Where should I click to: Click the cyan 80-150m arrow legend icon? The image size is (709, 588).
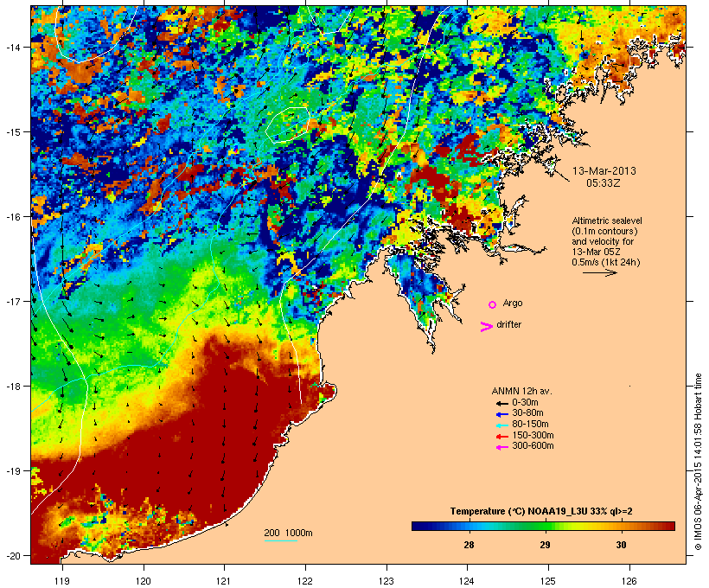coord(501,425)
